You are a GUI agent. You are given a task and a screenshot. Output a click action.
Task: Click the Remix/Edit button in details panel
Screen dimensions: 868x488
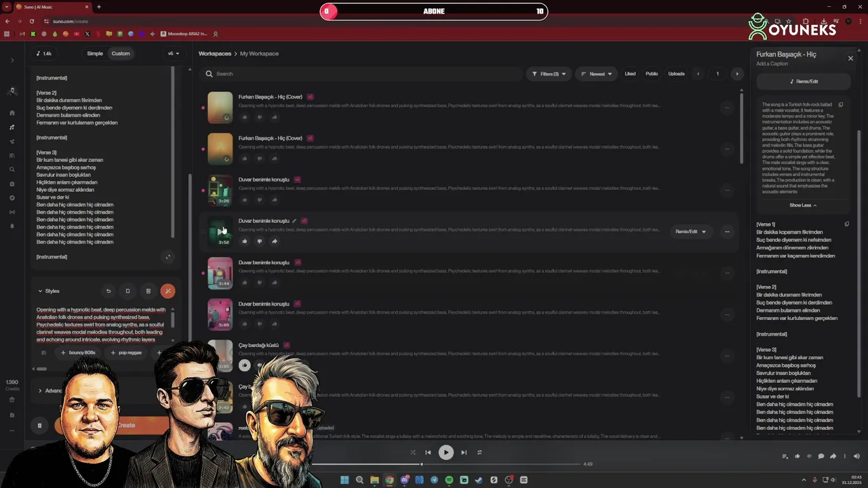click(804, 81)
